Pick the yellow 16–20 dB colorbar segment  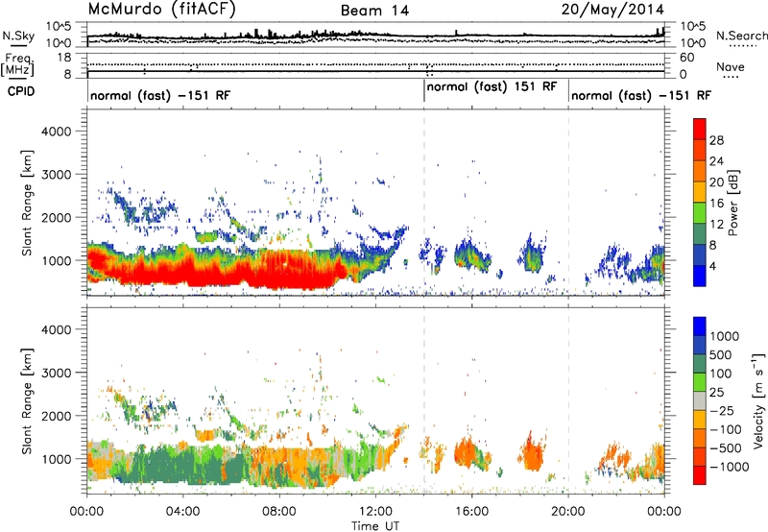coord(700,192)
